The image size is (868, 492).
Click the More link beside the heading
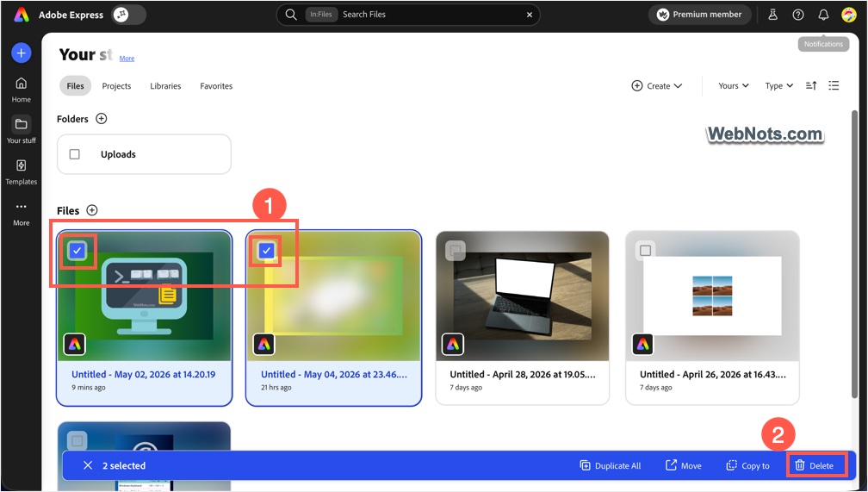click(x=127, y=59)
